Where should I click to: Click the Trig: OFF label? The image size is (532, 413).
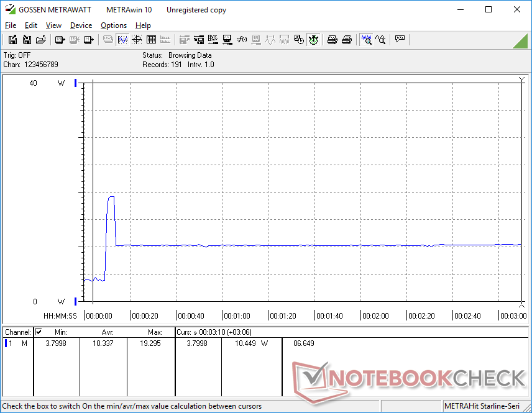tap(17, 55)
